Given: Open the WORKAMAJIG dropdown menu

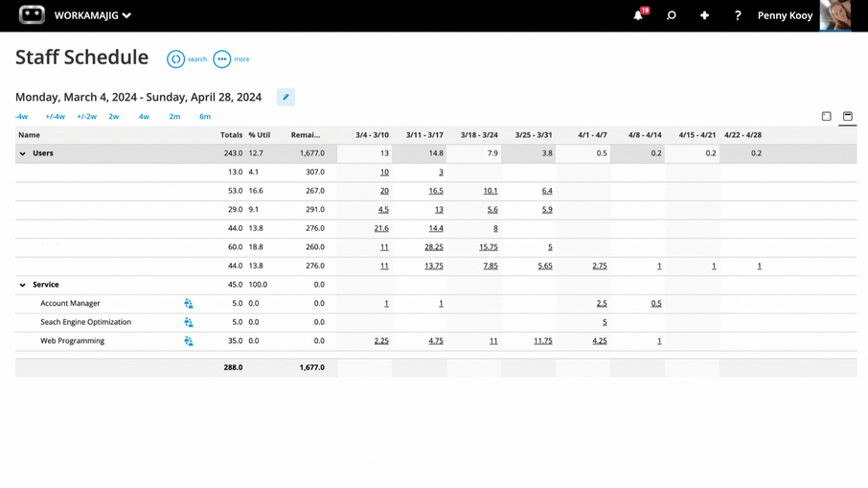Looking at the screenshot, I should [92, 15].
